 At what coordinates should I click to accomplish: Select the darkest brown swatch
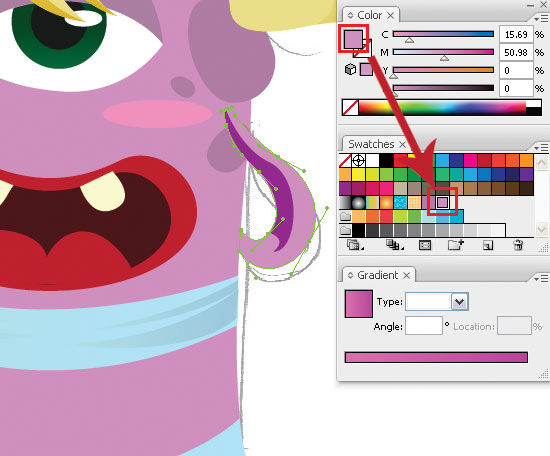pos(526,188)
